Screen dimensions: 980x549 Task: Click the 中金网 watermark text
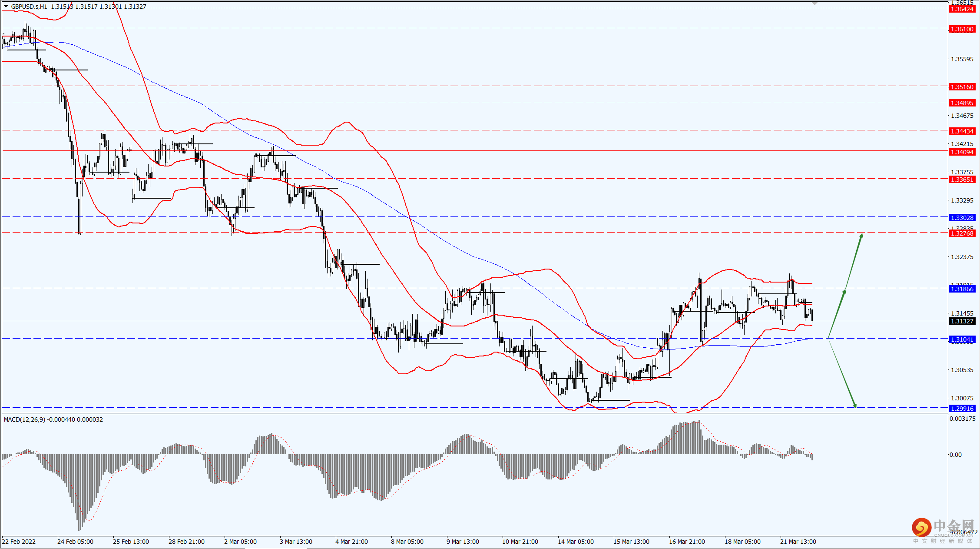(x=954, y=526)
